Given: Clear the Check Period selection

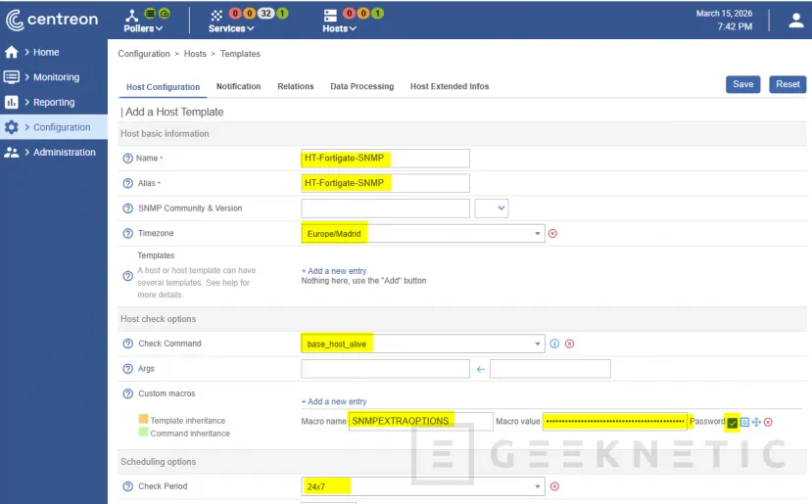Looking at the screenshot, I should click(554, 486).
